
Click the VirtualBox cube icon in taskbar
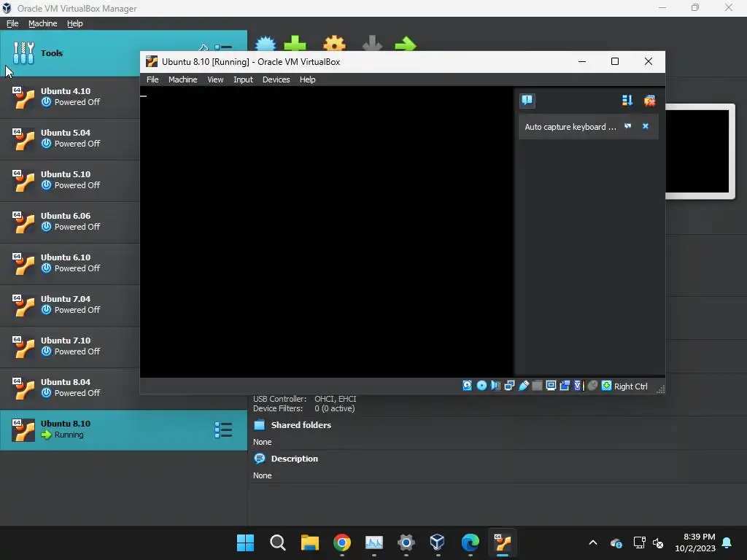437,542
